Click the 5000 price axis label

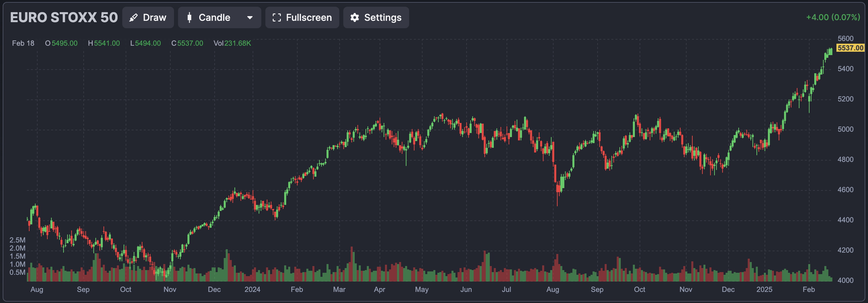845,129
